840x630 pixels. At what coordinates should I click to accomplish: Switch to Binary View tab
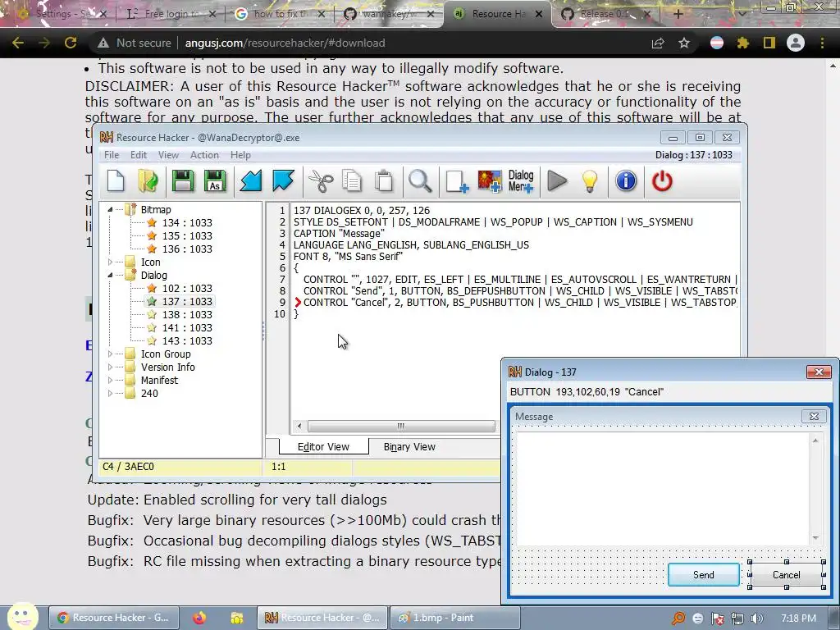tap(410, 446)
